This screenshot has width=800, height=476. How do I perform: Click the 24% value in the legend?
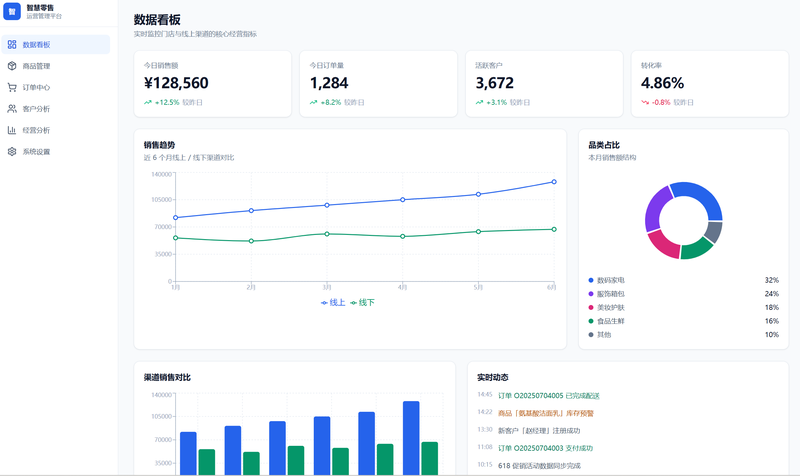point(771,294)
